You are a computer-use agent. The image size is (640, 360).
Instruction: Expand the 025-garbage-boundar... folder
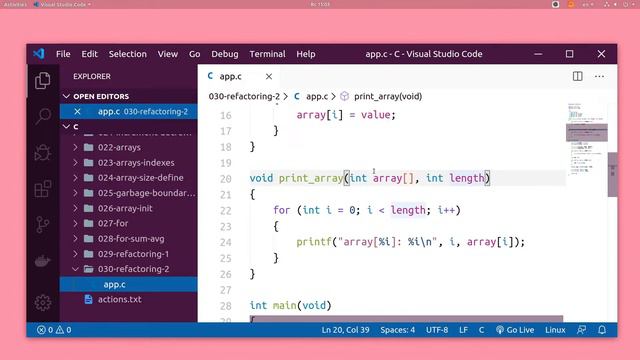[x=128, y=193]
